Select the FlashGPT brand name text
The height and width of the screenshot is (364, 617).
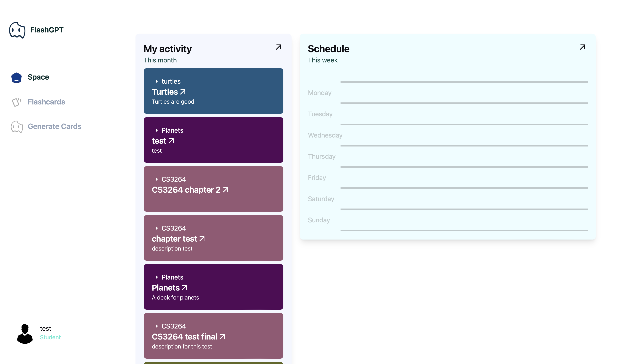[x=47, y=30]
